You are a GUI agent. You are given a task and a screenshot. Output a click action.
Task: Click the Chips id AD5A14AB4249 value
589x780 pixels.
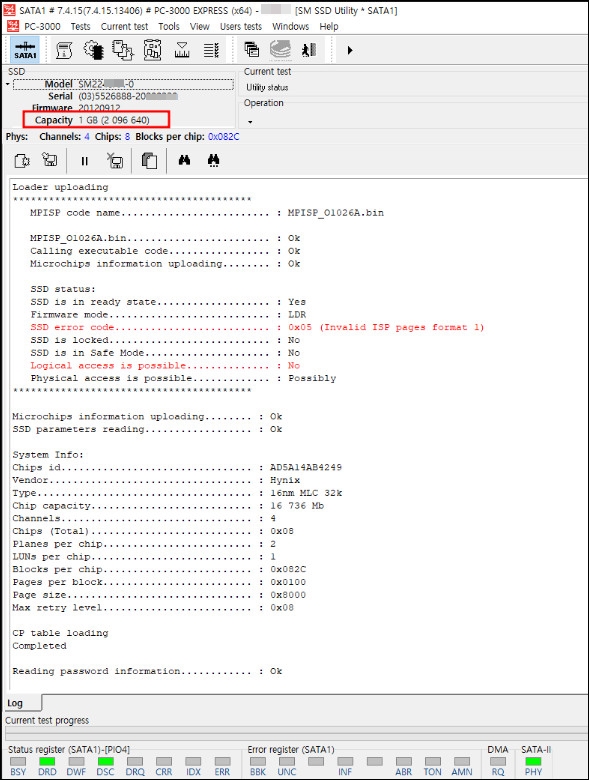pyautogui.click(x=306, y=468)
